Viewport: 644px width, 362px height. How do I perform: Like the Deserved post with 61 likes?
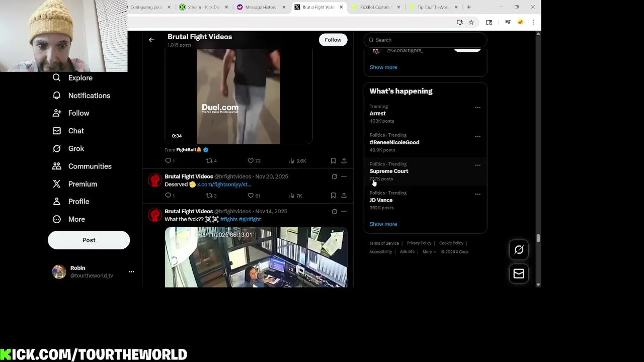[x=254, y=196]
